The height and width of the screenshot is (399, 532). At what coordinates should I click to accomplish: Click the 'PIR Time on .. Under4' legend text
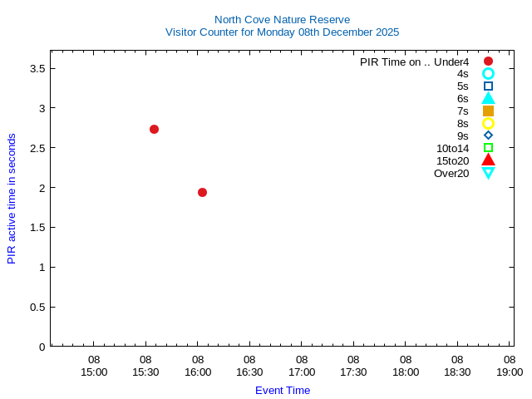414,62
